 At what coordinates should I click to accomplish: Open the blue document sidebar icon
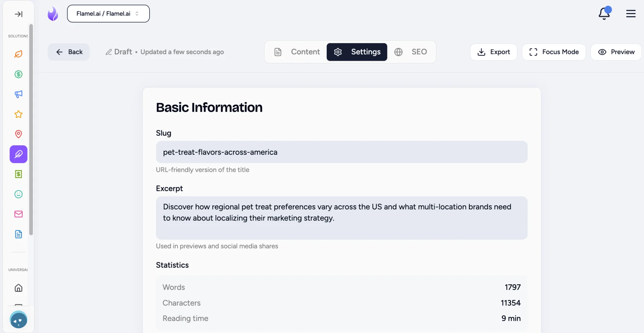18,234
